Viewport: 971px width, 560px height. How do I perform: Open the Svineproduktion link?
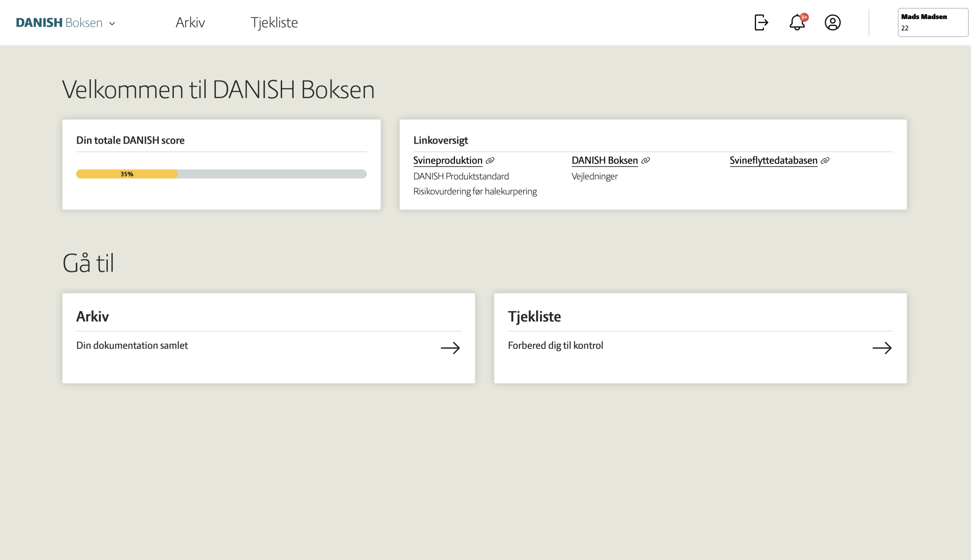[448, 160]
